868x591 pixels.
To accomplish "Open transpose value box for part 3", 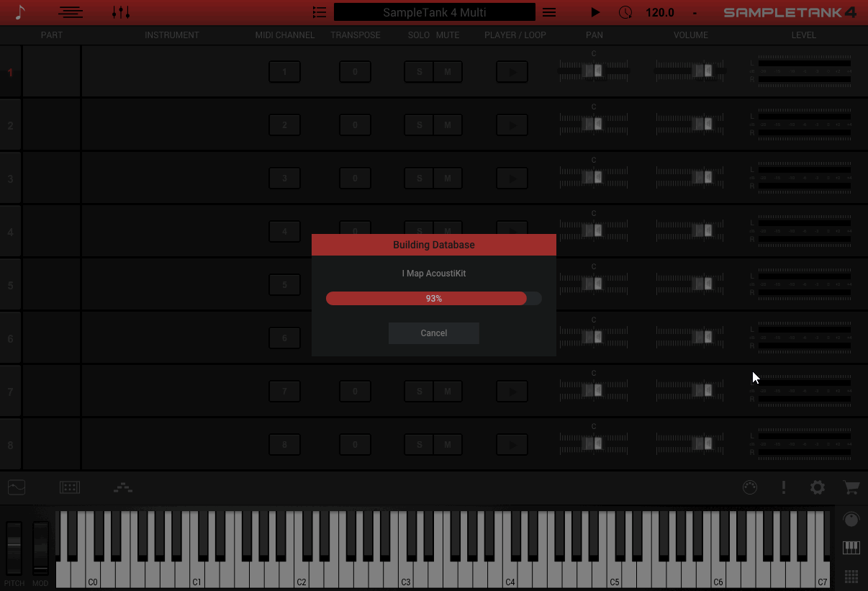I will [x=355, y=179].
